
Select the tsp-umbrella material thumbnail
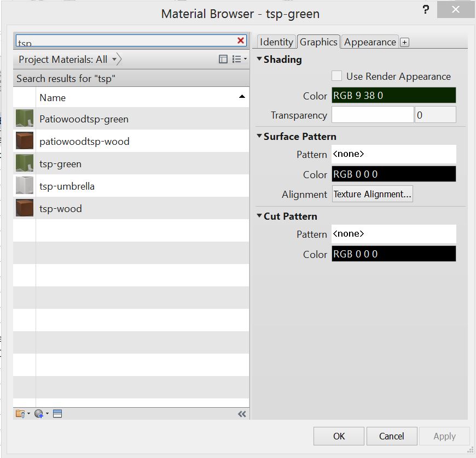[25, 186]
